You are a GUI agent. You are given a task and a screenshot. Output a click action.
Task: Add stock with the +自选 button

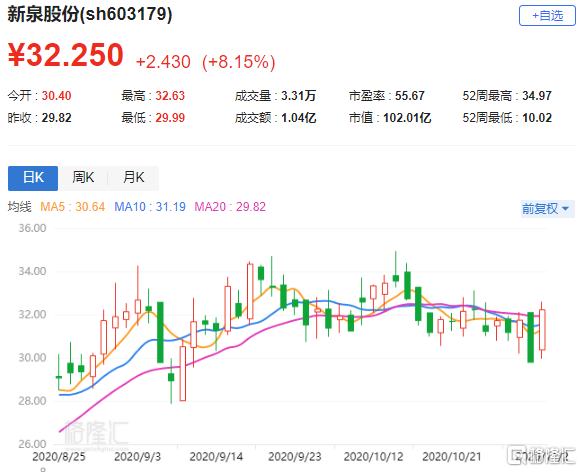[x=547, y=16]
